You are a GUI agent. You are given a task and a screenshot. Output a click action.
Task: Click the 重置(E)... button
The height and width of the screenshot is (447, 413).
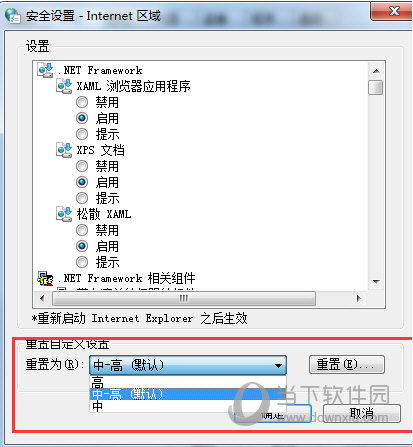pyautogui.click(x=347, y=365)
